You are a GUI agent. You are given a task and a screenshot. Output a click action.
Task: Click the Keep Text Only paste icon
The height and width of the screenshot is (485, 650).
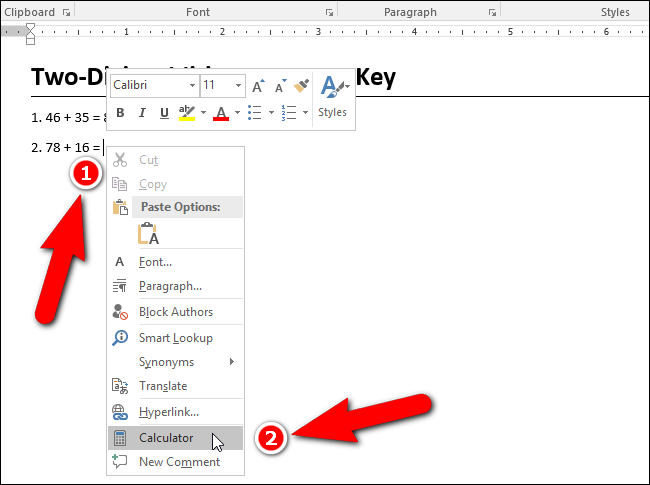[148, 233]
